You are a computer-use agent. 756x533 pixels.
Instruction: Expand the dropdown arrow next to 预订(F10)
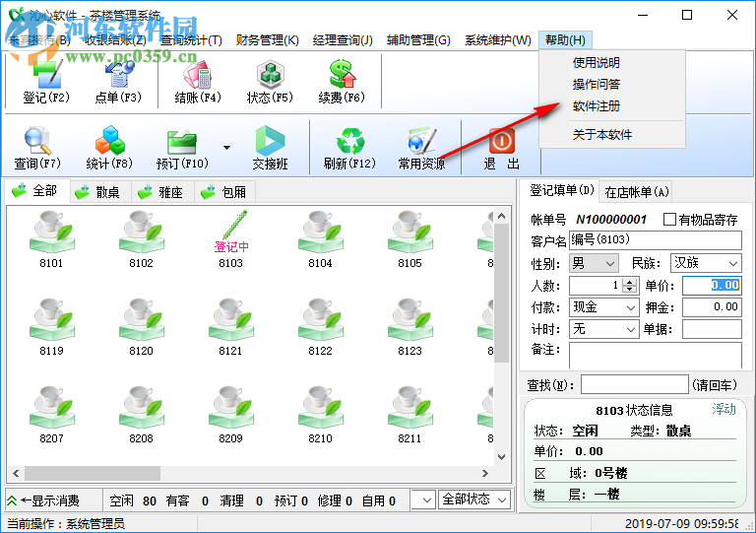click(x=226, y=148)
